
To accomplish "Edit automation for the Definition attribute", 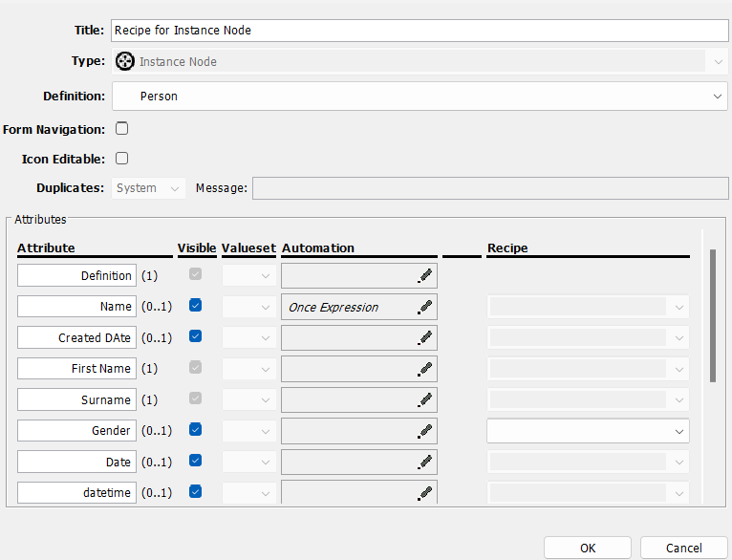I will [x=425, y=276].
